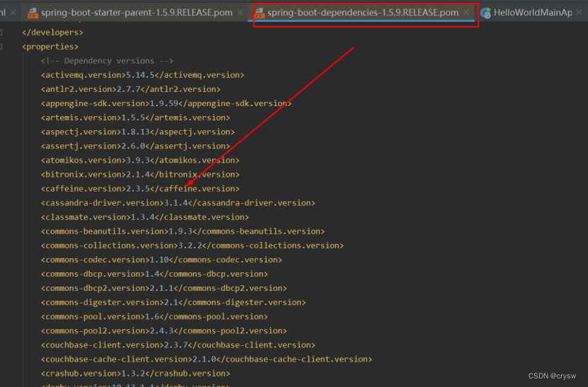Screen dimensions: 588x387
Task: Click the opening properties tag
Action: coord(50,47)
